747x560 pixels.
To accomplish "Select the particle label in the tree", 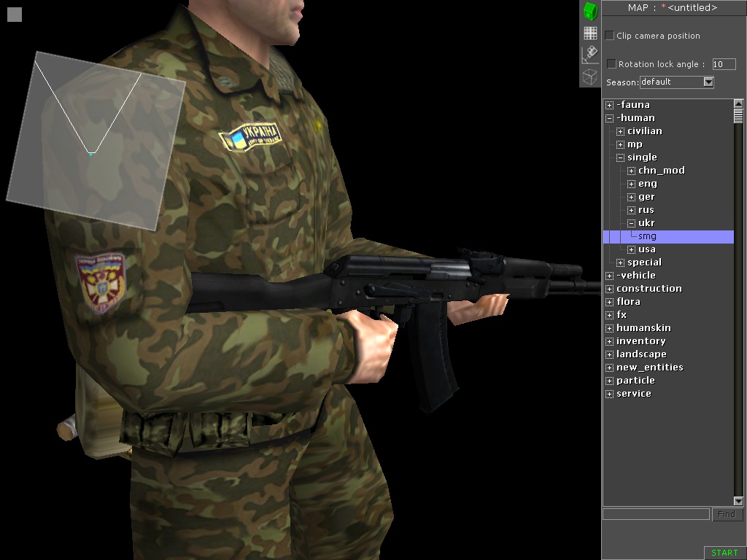I will (635, 381).
